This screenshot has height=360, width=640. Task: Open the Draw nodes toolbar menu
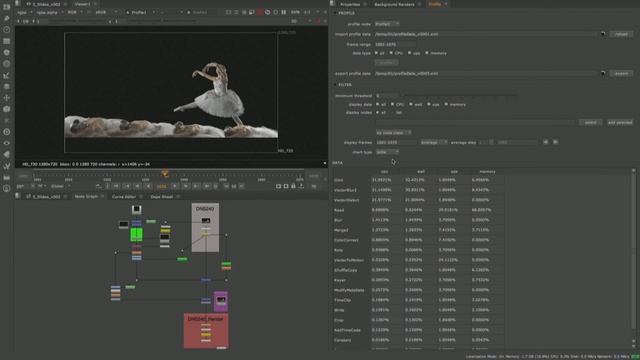tap(7, 18)
